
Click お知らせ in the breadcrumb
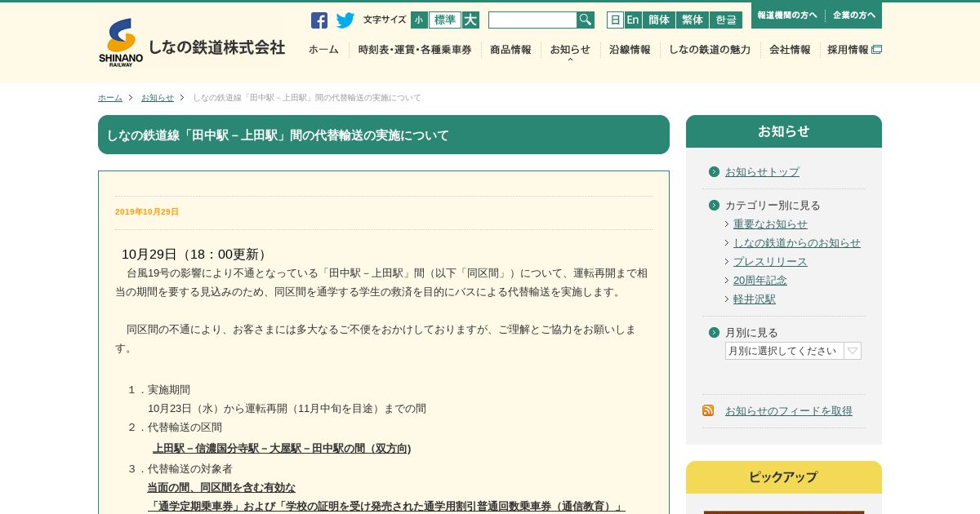pos(158,98)
